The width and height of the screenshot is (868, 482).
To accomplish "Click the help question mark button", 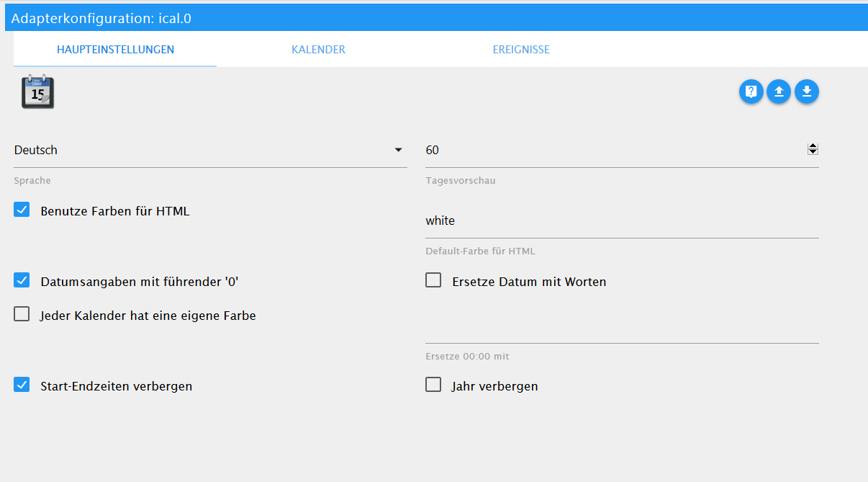I will point(751,92).
